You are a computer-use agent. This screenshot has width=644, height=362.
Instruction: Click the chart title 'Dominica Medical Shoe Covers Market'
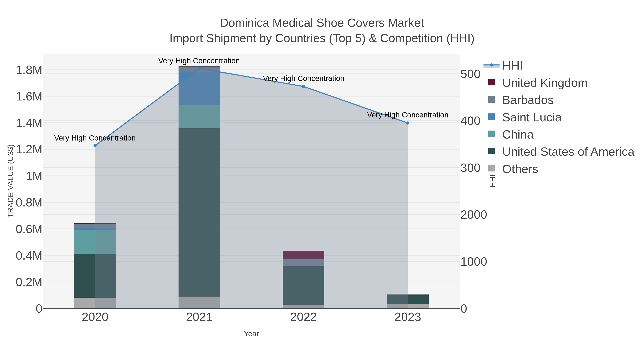(322, 23)
